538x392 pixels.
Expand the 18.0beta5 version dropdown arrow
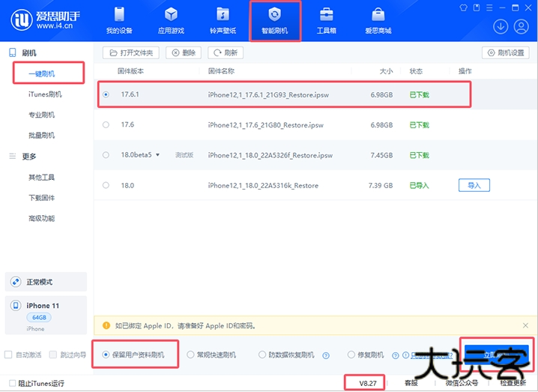(x=157, y=155)
